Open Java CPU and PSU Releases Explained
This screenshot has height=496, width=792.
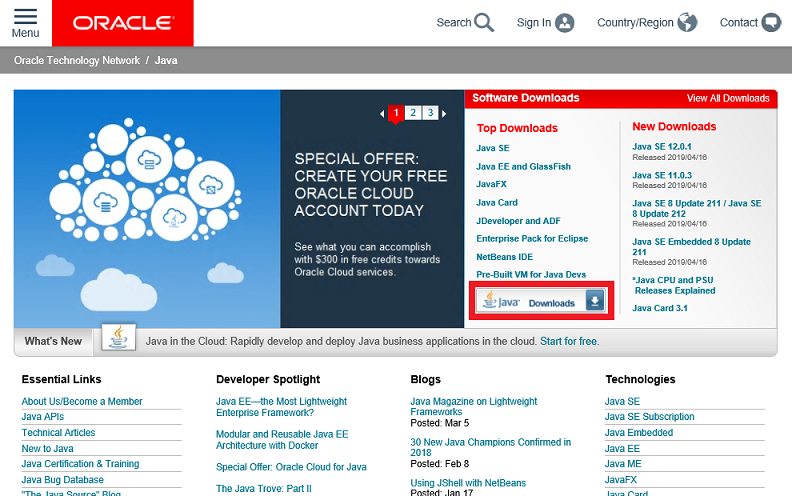[674, 285]
